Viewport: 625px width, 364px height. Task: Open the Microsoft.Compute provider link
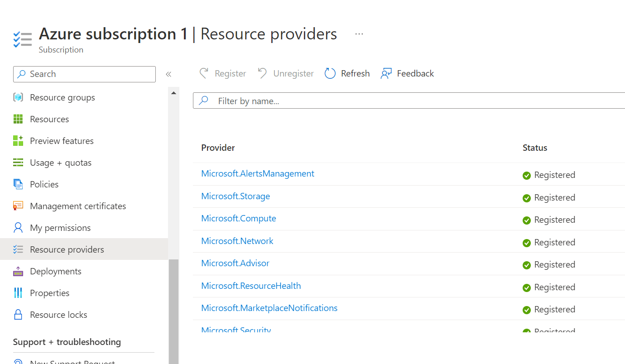click(239, 218)
